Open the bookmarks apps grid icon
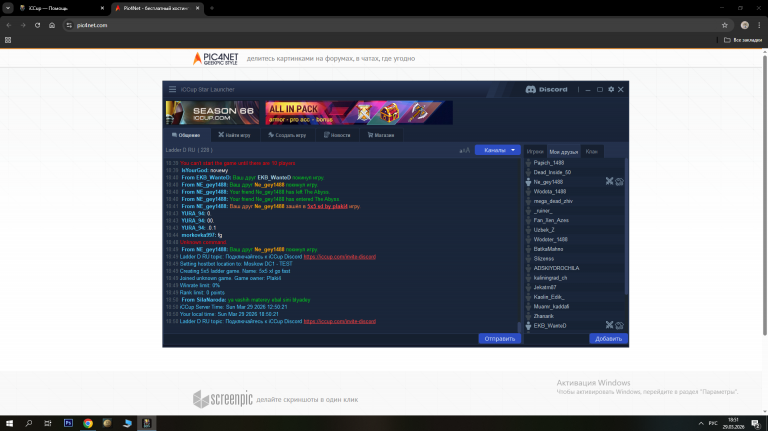Screen dimensions: 768x431 pyautogui.click(x=8, y=40)
